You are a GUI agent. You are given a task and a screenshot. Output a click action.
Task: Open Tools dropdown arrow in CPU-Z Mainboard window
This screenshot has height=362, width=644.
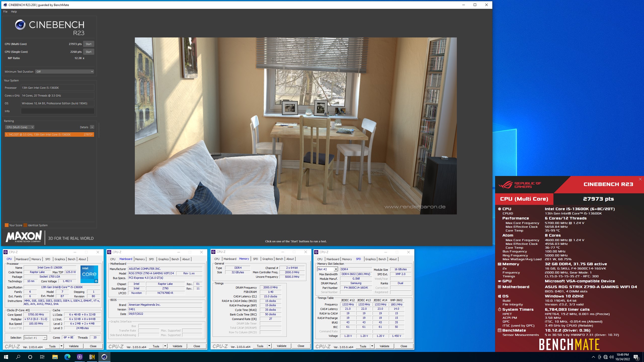coord(165,346)
